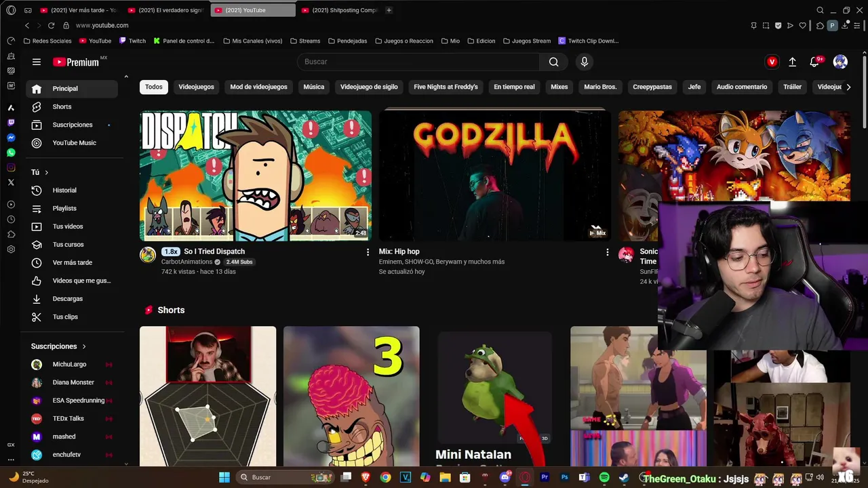Open Opera's Messenger sidebar icon
This screenshot has width=868, height=488.
click(11, 138)
